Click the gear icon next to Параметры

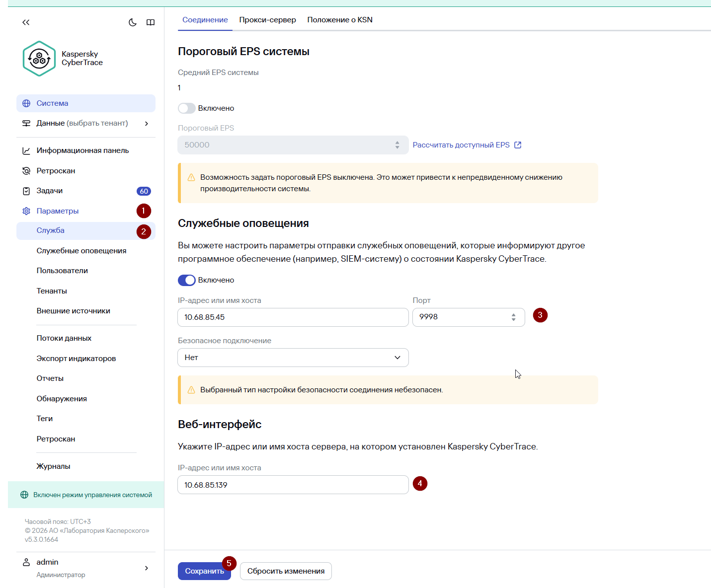click(x=26, y=211)
